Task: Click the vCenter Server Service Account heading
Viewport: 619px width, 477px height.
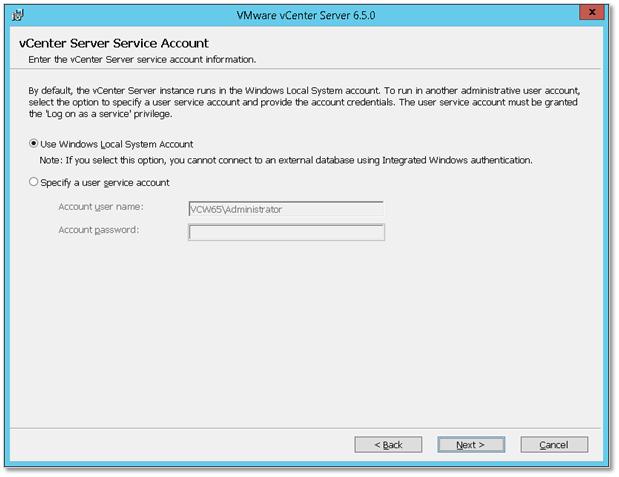Action: click(114, 43)
